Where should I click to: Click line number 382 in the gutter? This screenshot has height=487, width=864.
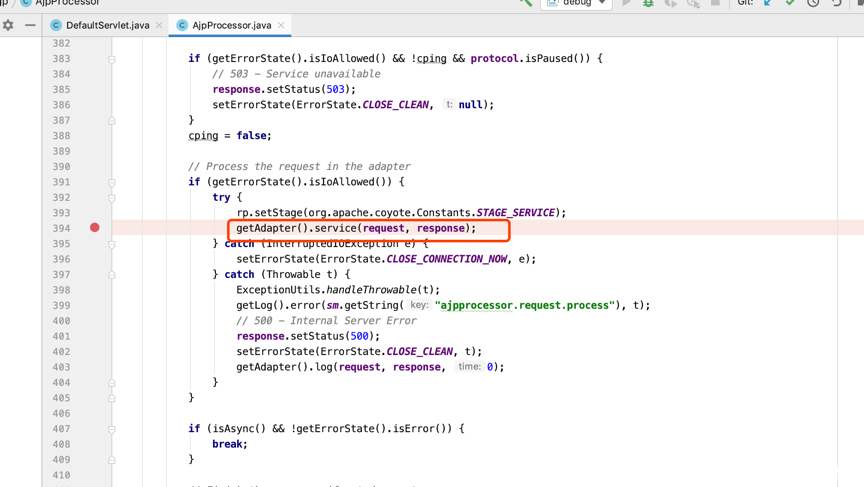point(61,43)
